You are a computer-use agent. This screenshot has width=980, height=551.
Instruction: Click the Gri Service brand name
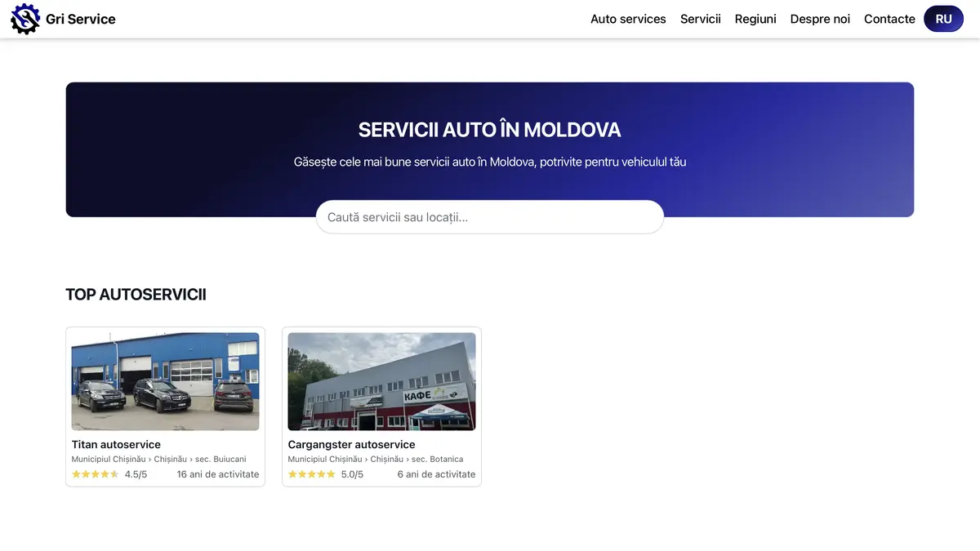80,19
